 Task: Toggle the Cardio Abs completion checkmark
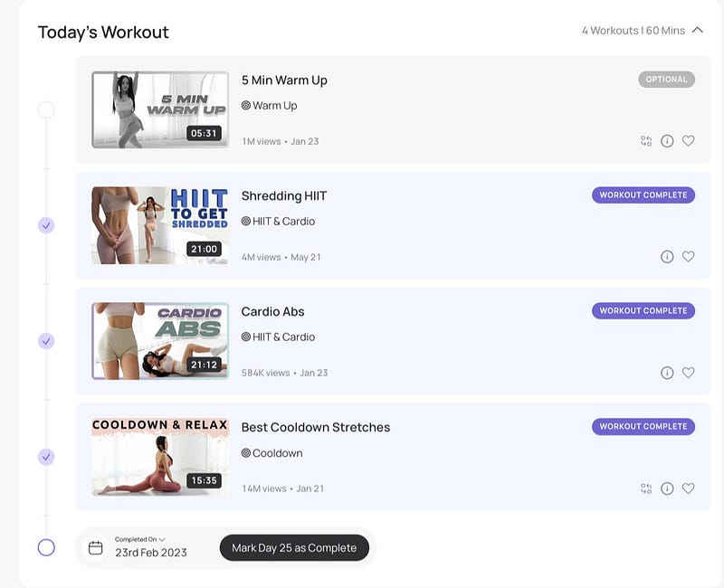(46, 341)
